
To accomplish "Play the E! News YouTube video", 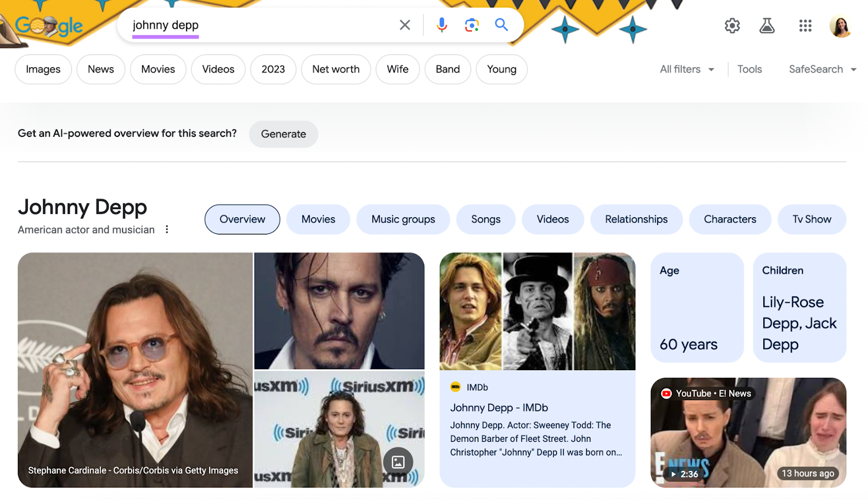I will coord(749,433).
